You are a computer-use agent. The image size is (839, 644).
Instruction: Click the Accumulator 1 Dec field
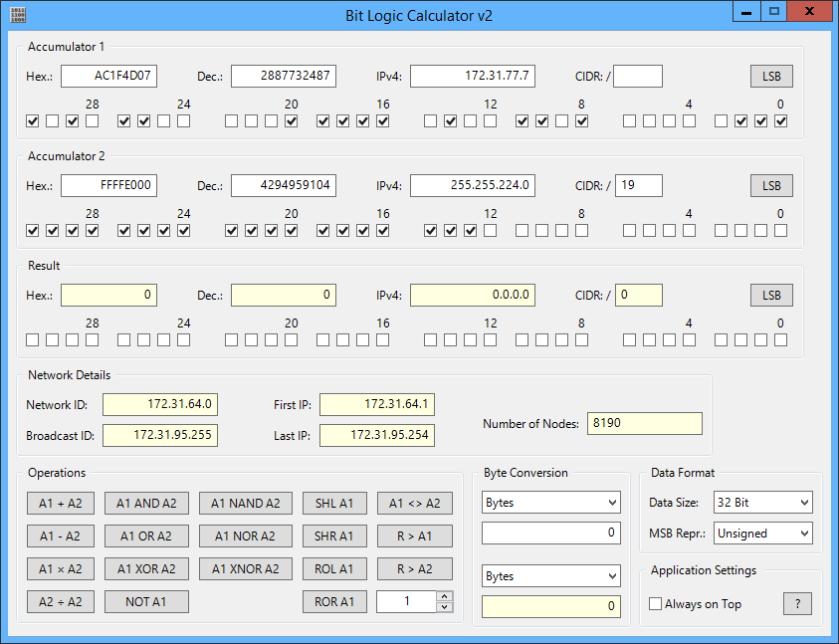click(284, 76)
